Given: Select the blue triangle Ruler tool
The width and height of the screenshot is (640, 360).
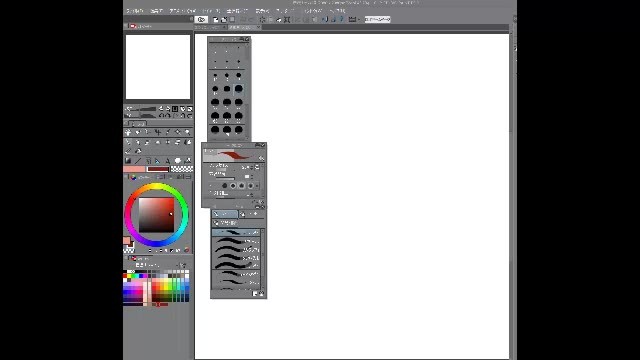Looking at the screenshot, I should (158, 161).
